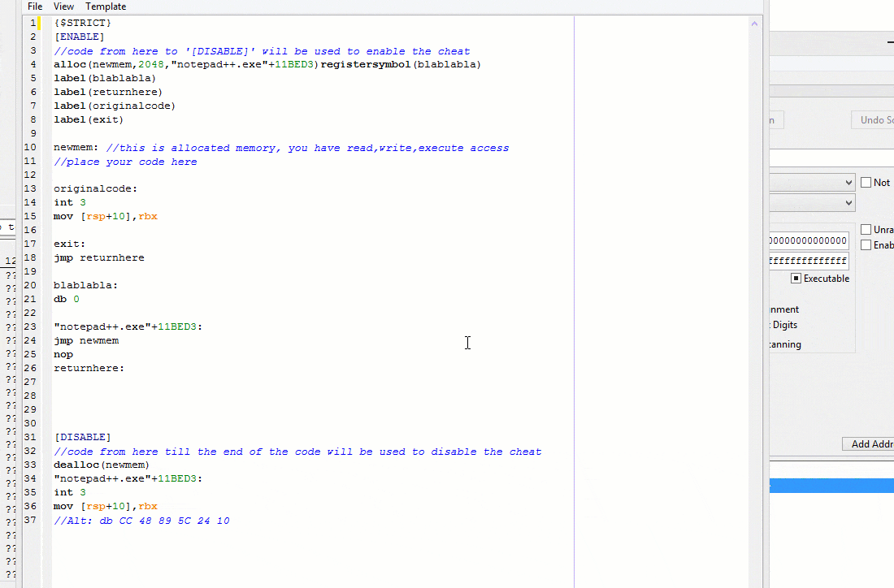Click the editor scrollbar up arrow
This screenshot has width=894, height=588.
pyautogui.click(x=754, y=24)
